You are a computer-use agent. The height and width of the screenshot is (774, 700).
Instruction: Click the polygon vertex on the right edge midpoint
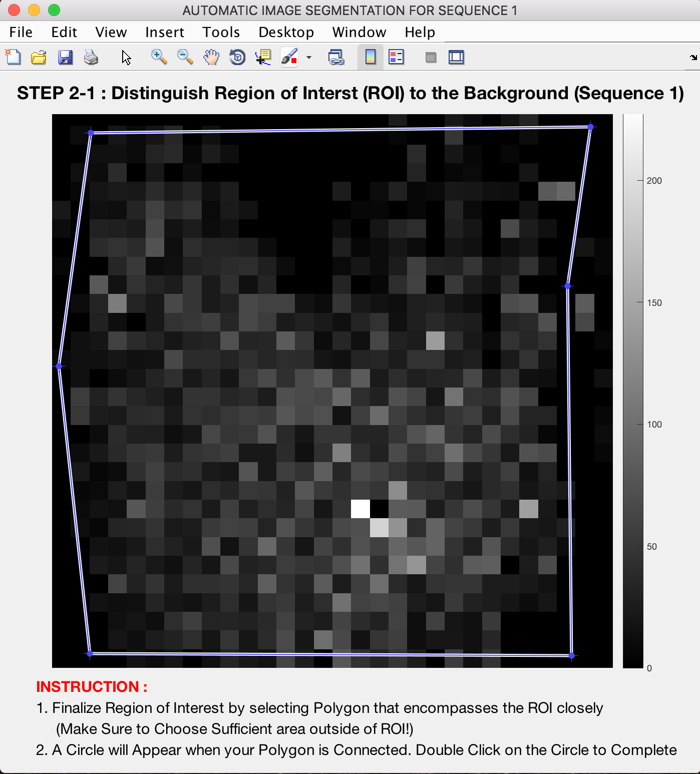coord(567,286)
